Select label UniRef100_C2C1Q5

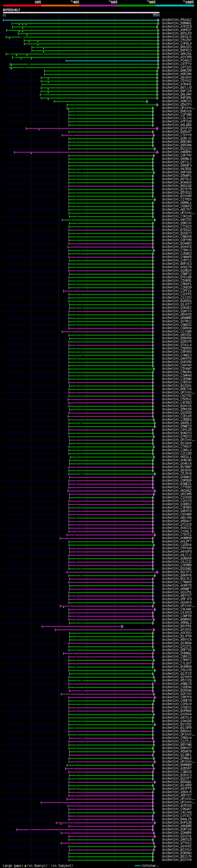[177, 454]
